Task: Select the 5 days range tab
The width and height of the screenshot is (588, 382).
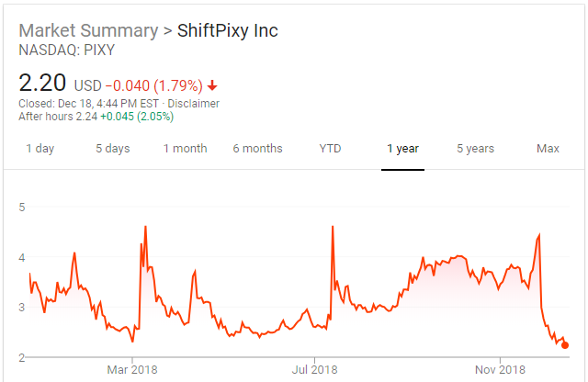Action: pyautogui.click(x=112, y=149)
